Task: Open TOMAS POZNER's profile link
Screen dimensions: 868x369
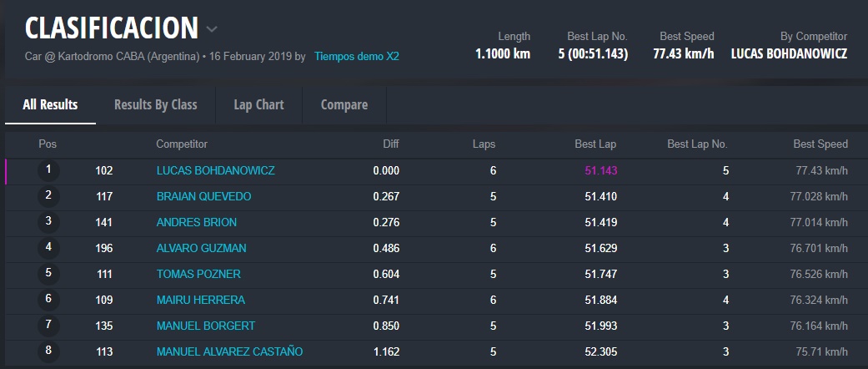Action: coord(198,274)
